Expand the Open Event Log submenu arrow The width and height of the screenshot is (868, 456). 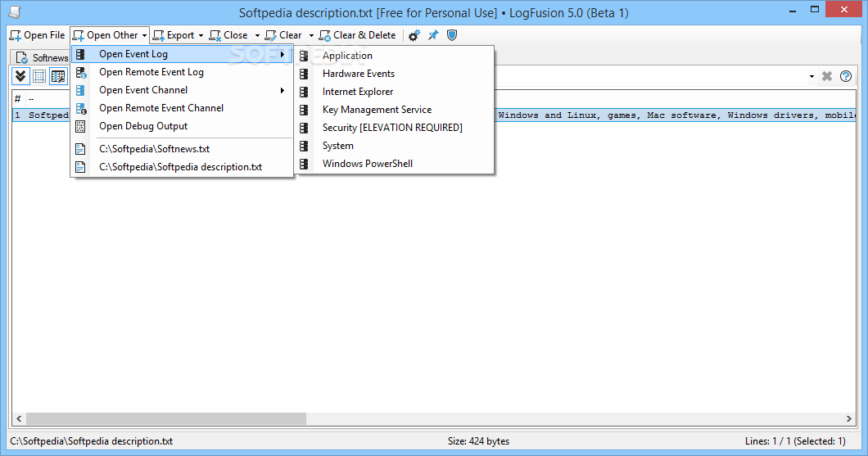coord(283,54)
